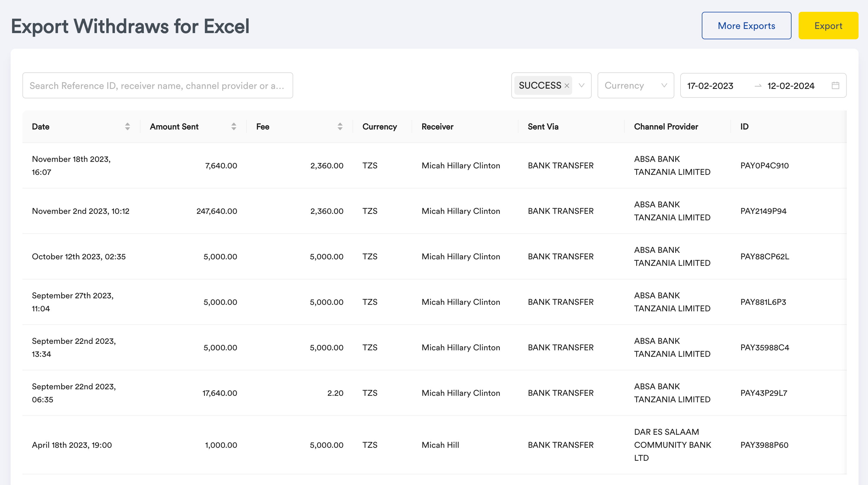Image resolution: width=868 pixels, height=485 pixels.
Task: Select transaction ID PAY88CP62L
Action: pos(765,257)
